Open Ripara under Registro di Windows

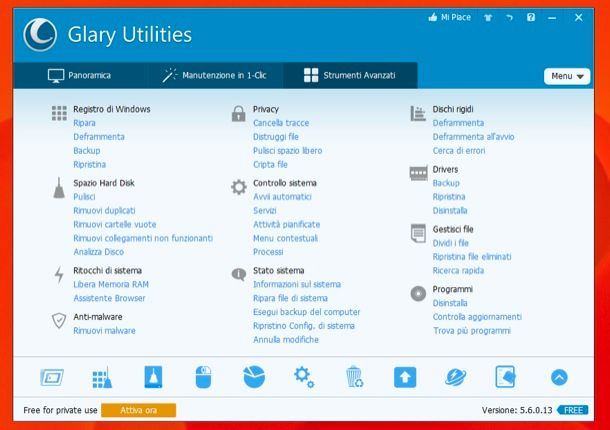point(84,123)
